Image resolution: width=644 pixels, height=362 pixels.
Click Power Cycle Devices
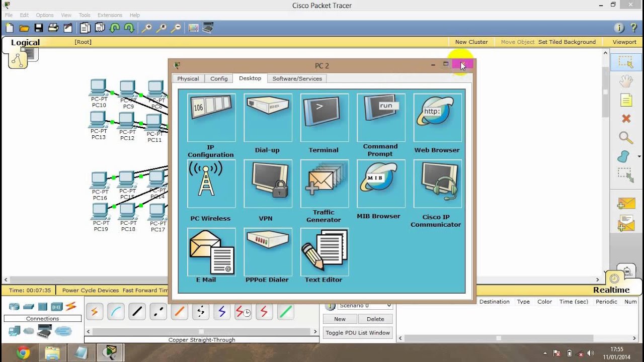(x=91, y=290)
